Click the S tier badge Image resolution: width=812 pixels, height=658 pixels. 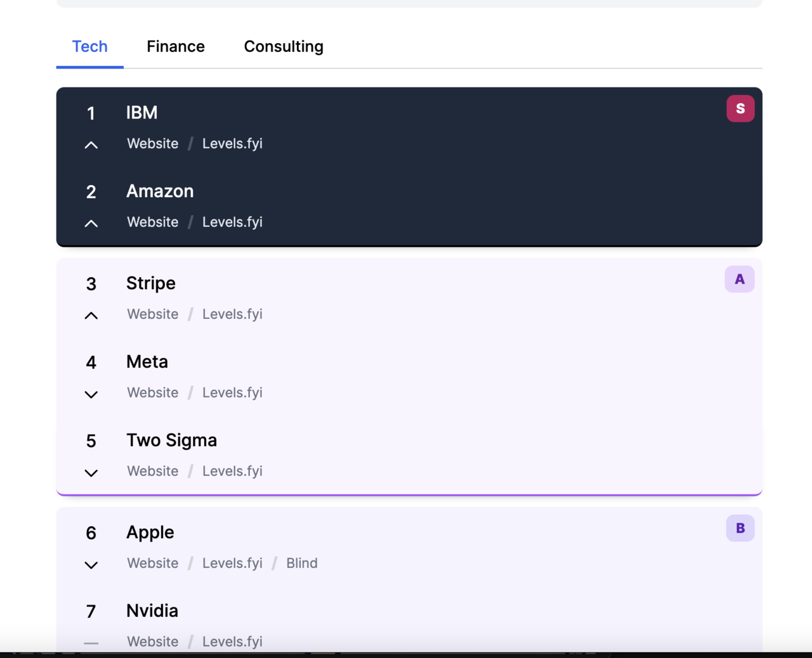(740, 108)
